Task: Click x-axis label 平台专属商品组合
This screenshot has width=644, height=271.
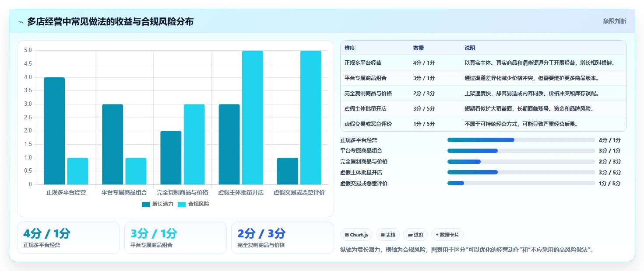Action: (124, 192)
